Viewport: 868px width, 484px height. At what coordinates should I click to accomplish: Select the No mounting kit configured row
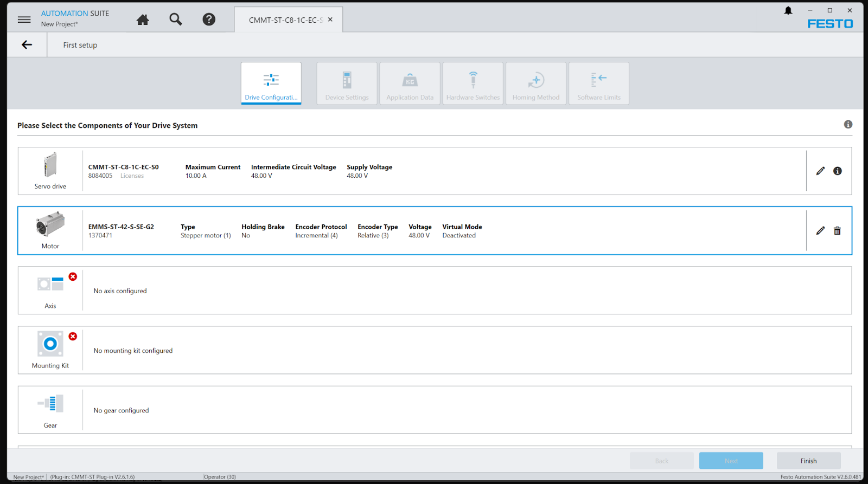(435, 350)
